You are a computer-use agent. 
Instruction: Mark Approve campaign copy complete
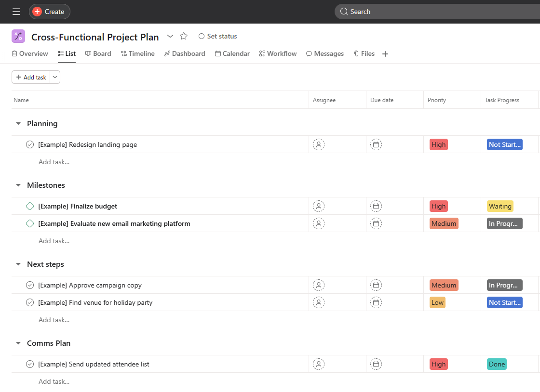(x=30, y=285)
